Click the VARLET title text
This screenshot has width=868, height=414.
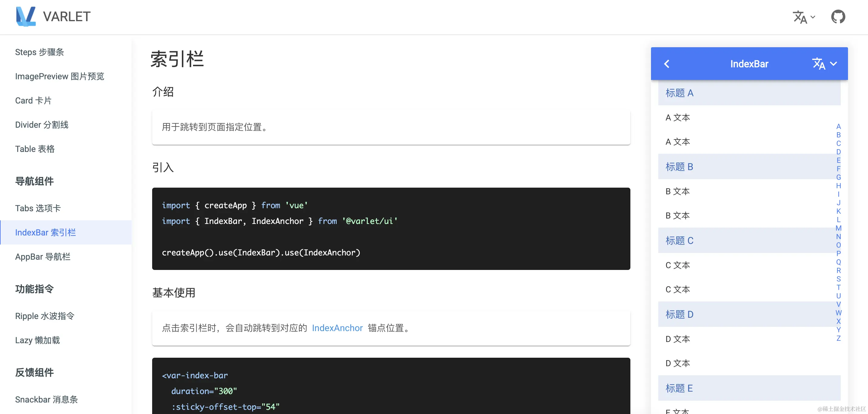pyautogui.click(x=67, y=16)
